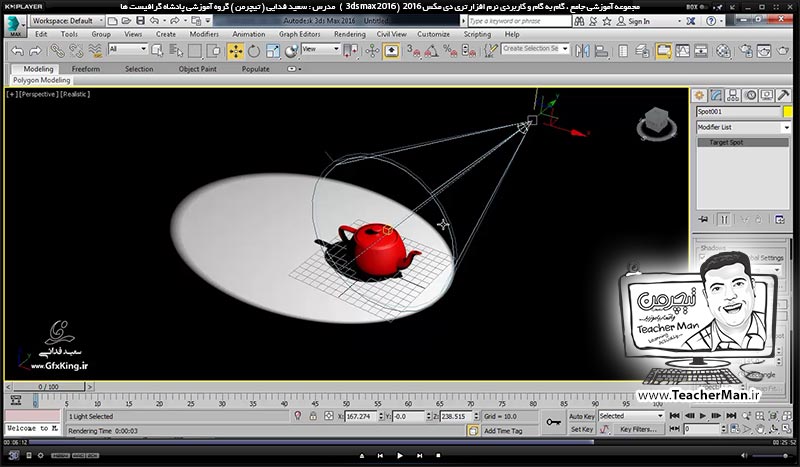The image size is (800, 467).
Task: Switch to the Object Paint ribbon tab
Action: (x=197, y=69)
